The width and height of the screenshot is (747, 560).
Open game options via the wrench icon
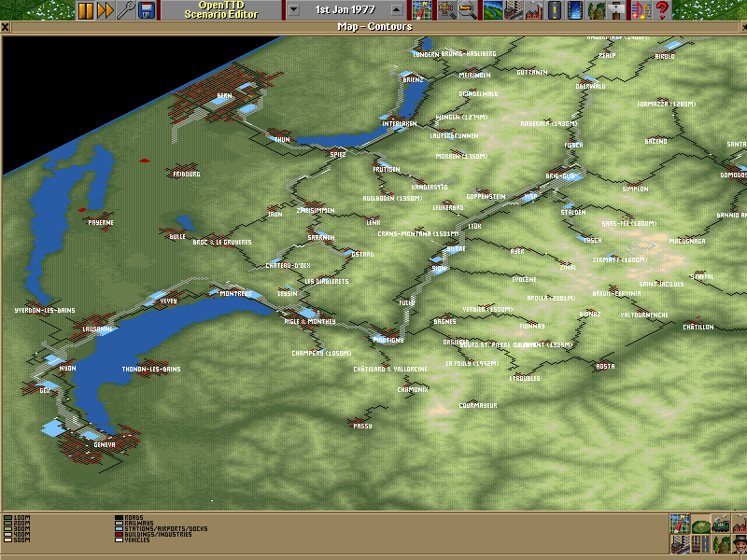[x=126, y=10]
